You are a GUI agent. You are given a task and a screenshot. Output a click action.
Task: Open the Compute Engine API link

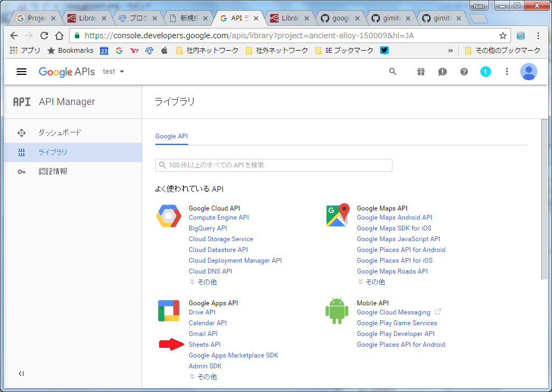pos(219,218)
